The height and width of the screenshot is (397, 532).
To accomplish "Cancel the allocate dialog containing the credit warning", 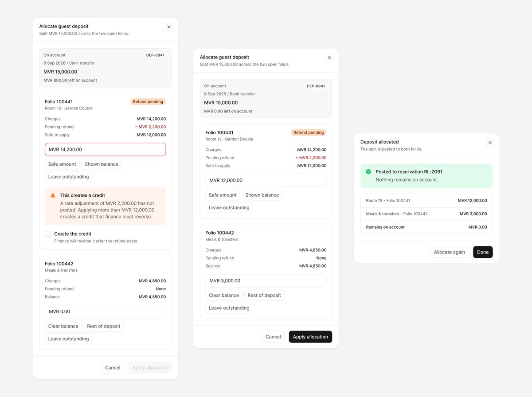I will (113, 368).
